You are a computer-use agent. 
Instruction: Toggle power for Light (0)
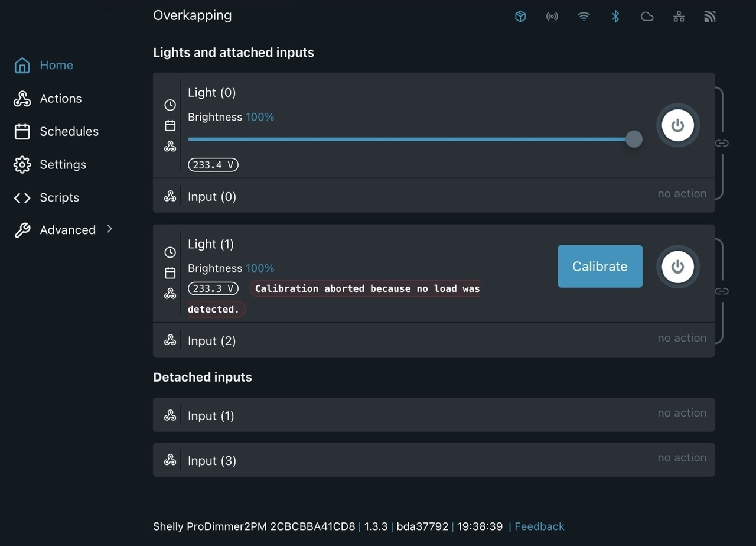[x=677, y=125]
